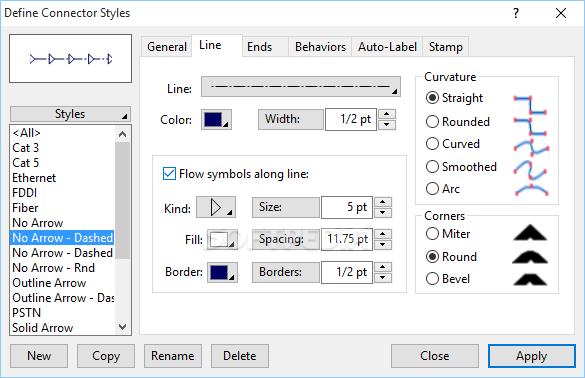This screenshot has height=378, width=585.
Task: Select the Curved curvature option
Action: coord(453,144)
